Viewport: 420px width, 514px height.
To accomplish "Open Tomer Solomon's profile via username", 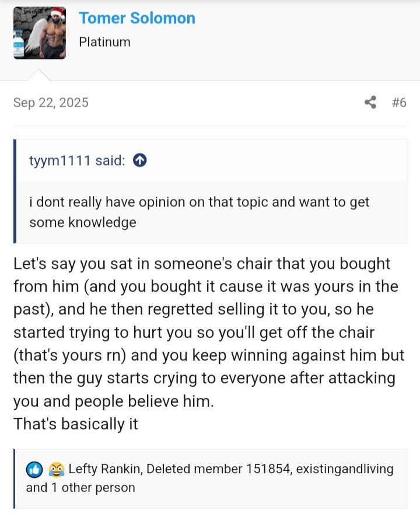I will point(137,18).
